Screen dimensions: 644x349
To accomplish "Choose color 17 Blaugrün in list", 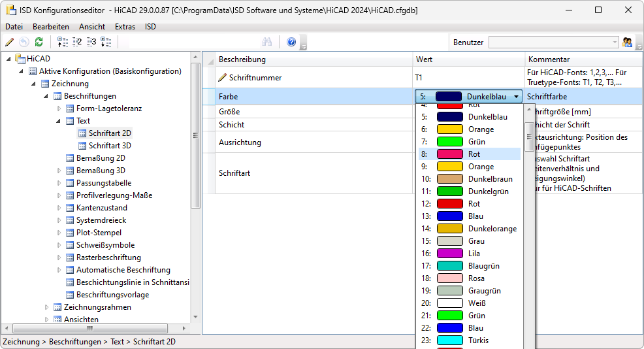I will point(470,266).
